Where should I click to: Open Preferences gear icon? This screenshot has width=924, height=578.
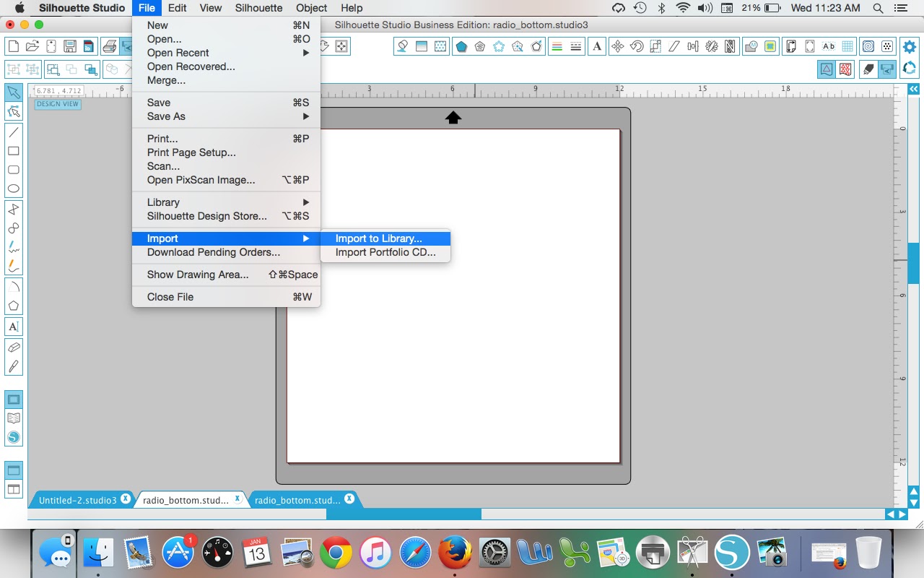point(910,47)
